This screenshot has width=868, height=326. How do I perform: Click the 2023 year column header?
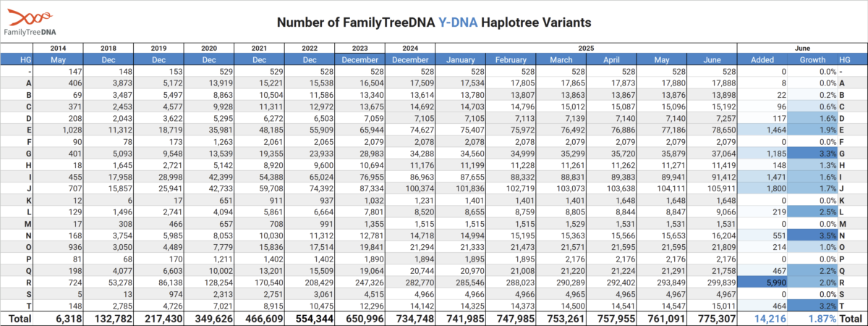point(360,48)
